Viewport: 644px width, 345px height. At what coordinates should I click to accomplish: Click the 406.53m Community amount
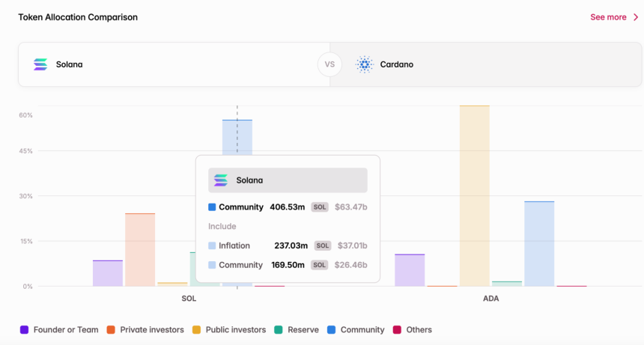click(x=287, y=207)
